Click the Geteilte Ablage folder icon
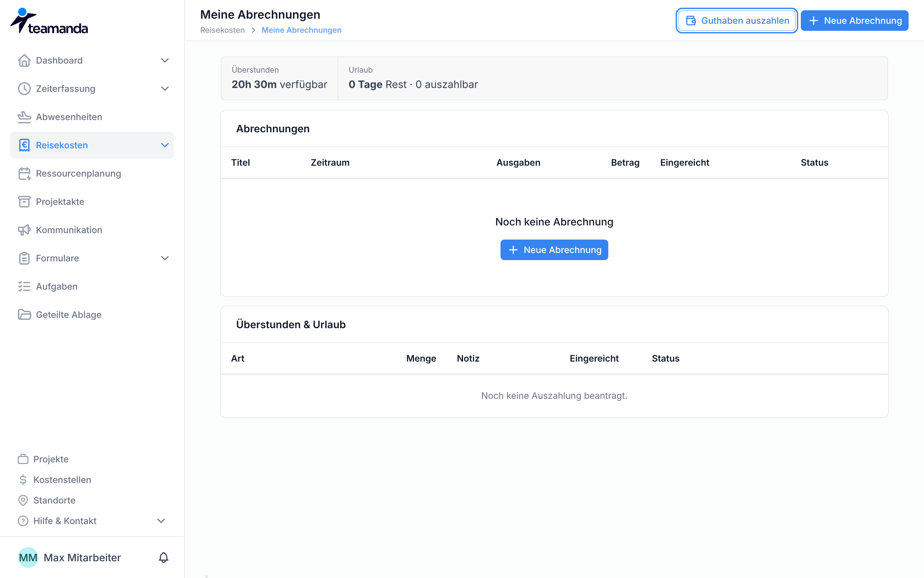The image size is (924, 578). point(24,315)
